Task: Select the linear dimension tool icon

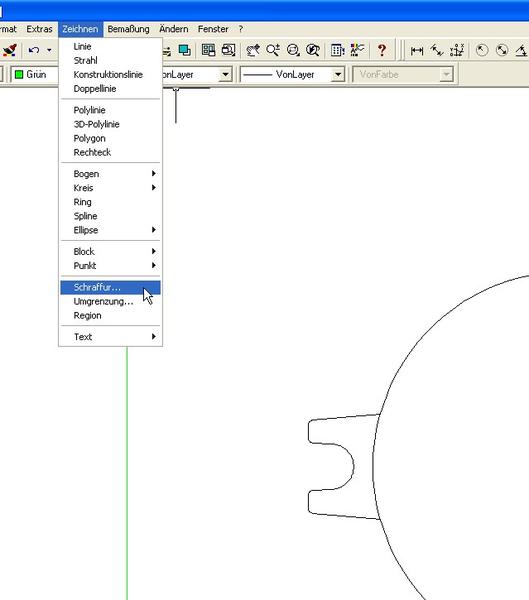Action: pos(416,50)
